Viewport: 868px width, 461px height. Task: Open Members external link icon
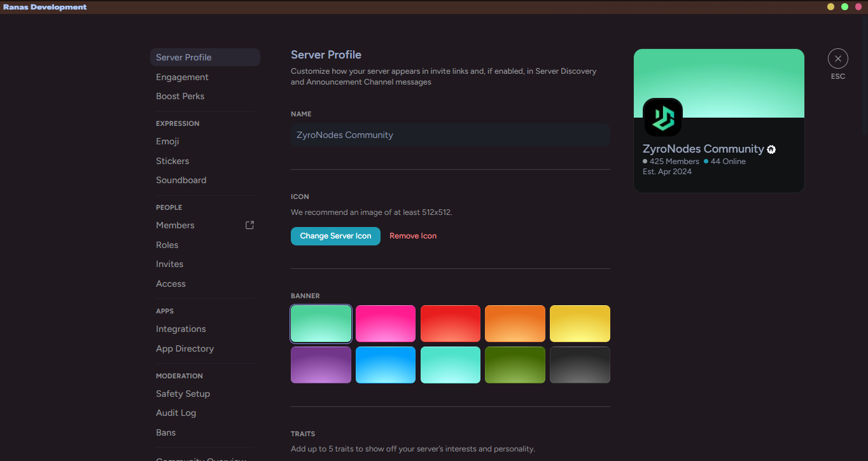tap(249, 224)
